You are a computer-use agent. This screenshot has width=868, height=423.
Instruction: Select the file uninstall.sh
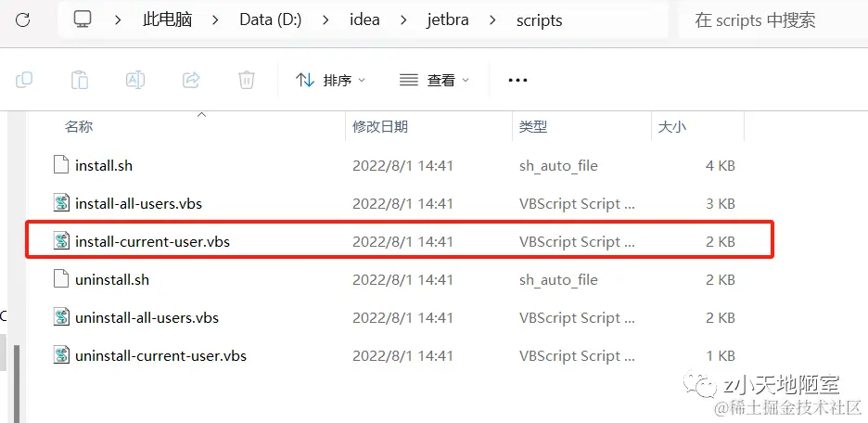tap(112, 280)
